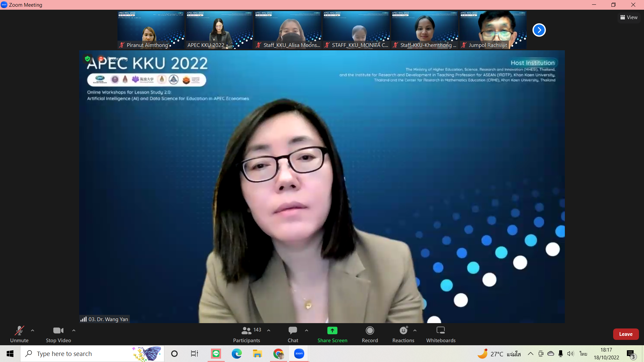Expand the Participants options caret
644x362 pixels.
[269, 330]
